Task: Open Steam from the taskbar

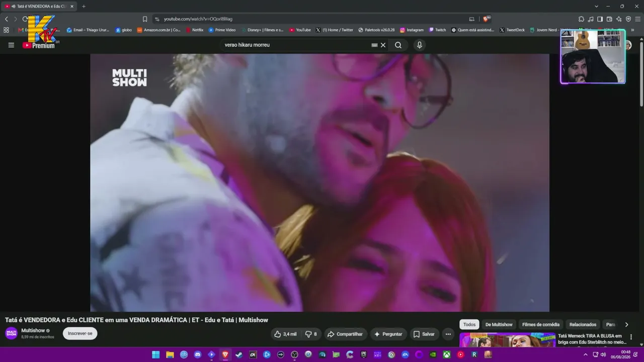Action: 239,354
